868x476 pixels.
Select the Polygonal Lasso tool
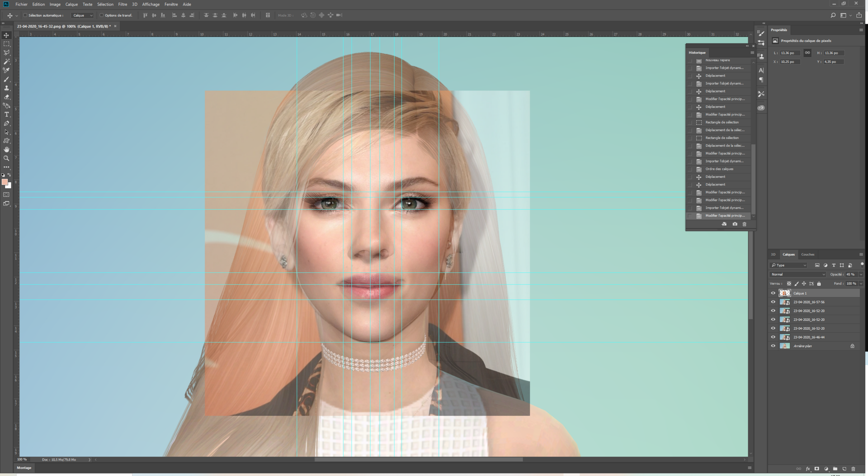[6, 53]
